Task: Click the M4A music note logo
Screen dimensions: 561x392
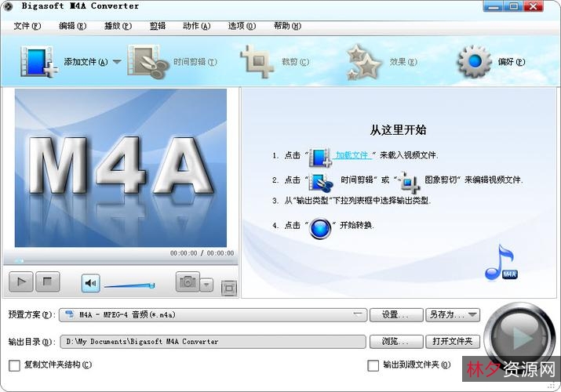Action: 501,263
